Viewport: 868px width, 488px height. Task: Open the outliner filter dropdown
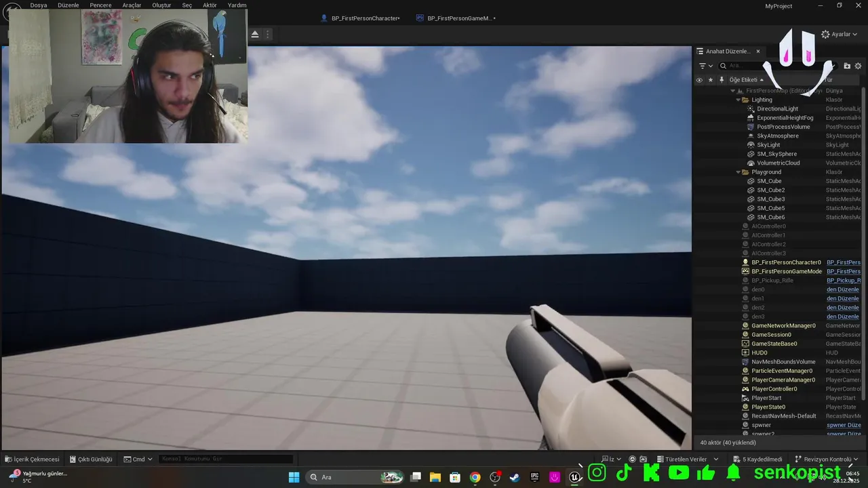[x=706, y=66]
